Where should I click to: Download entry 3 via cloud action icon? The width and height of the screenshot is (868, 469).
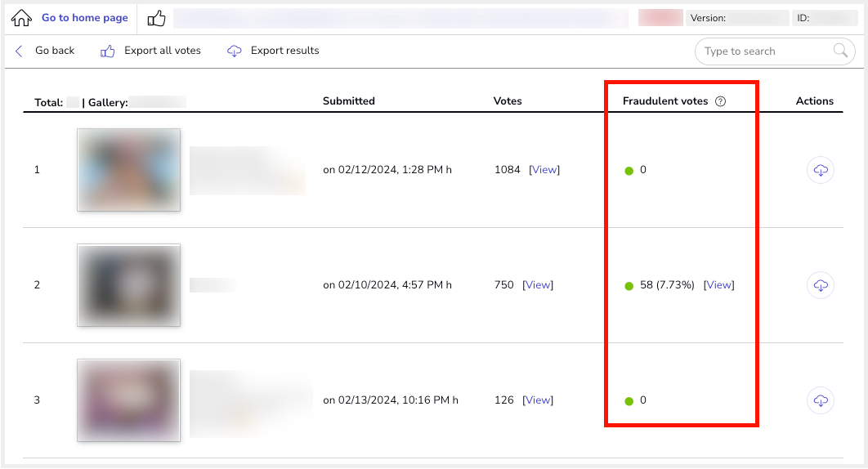821,400
